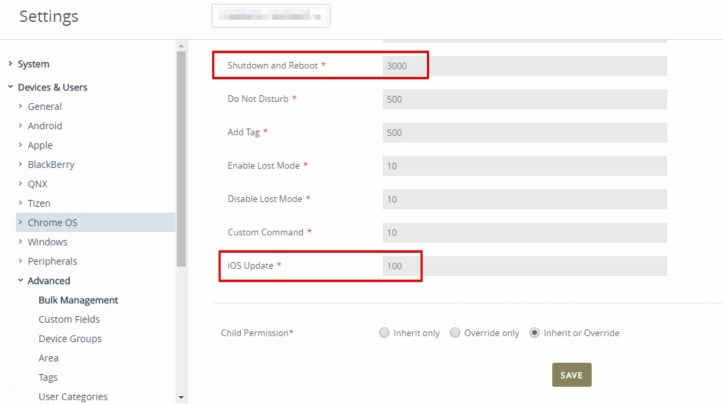Go to Device Groups settings
The image size is (723, 404).
tap(70, 339)
